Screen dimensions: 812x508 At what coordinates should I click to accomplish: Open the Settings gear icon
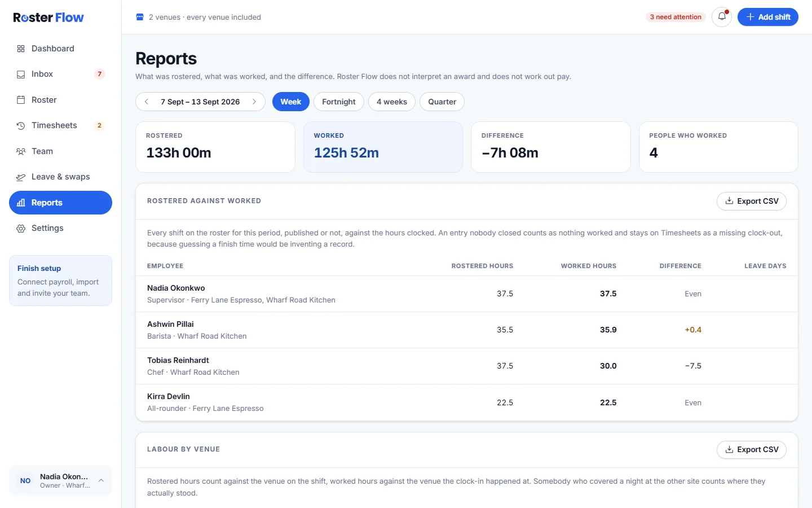pos(21,228)
